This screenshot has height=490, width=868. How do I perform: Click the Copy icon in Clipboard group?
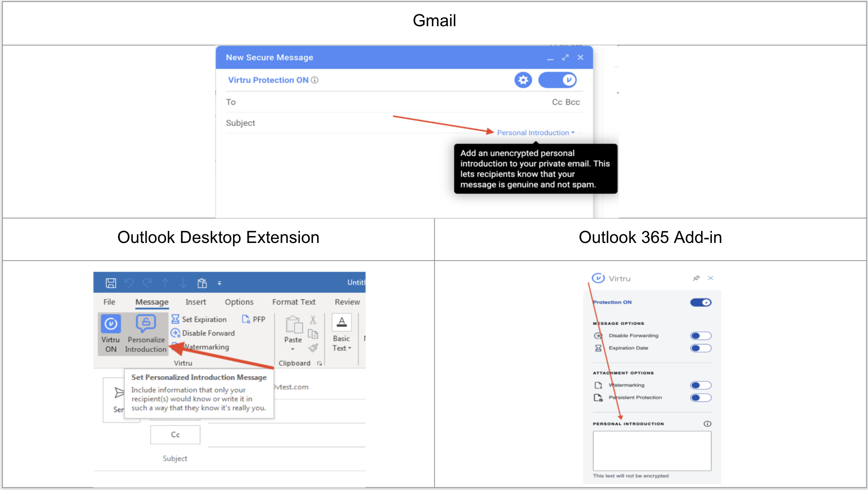point(313,334)
